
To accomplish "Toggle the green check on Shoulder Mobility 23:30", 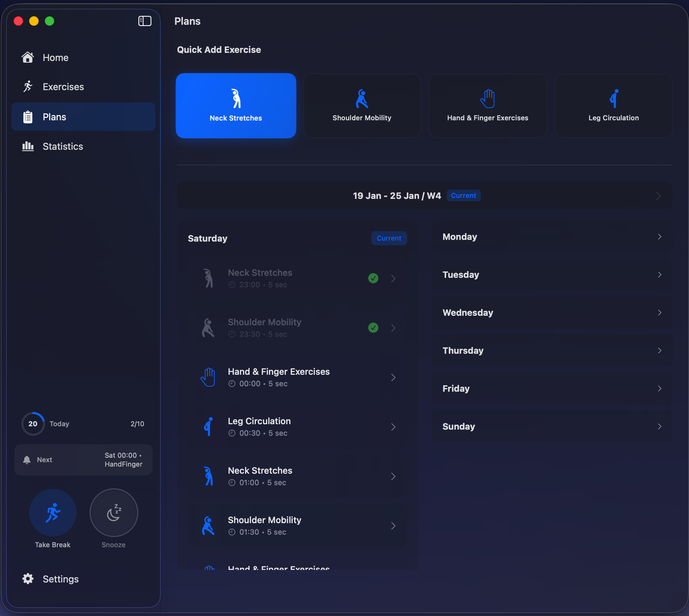I will pos(373,328).
